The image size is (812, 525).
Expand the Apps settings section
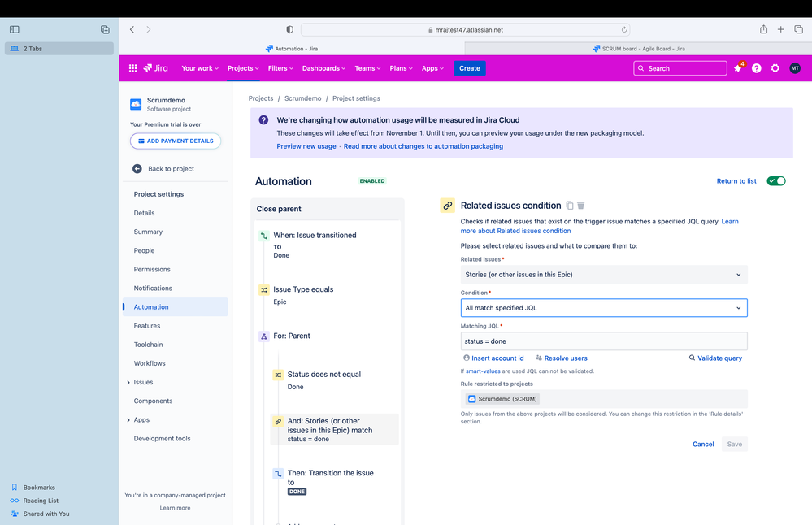(x=128, y=420)
